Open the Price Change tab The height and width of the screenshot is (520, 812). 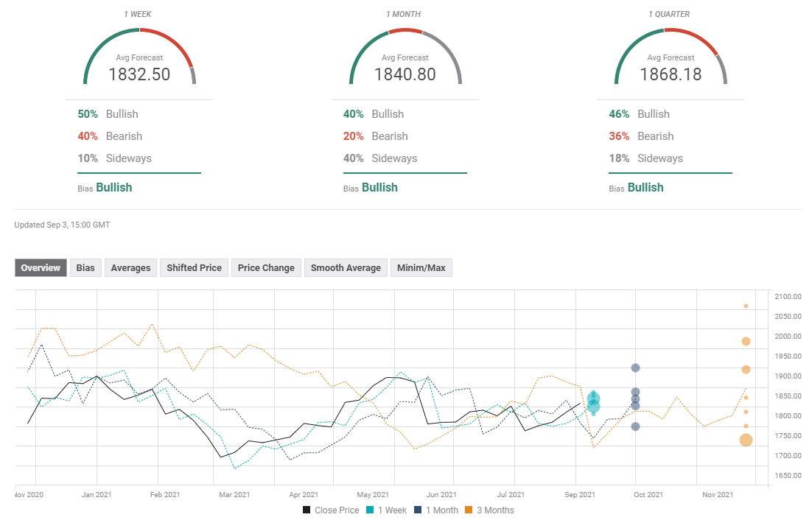tap(266, 268)
